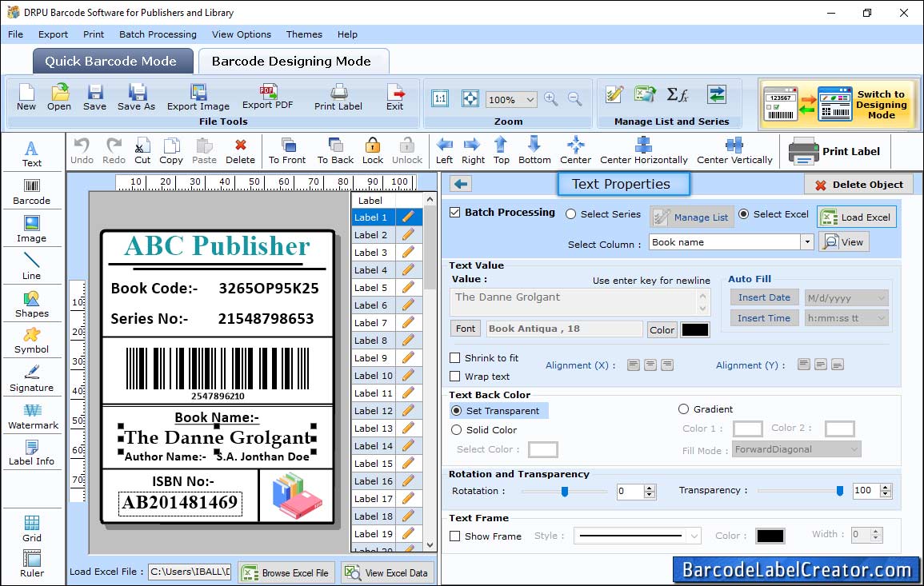The width and height of the screenshot is (924, 586).
Task: Increase the Transparency stepper value
Action: click(885, 488)
